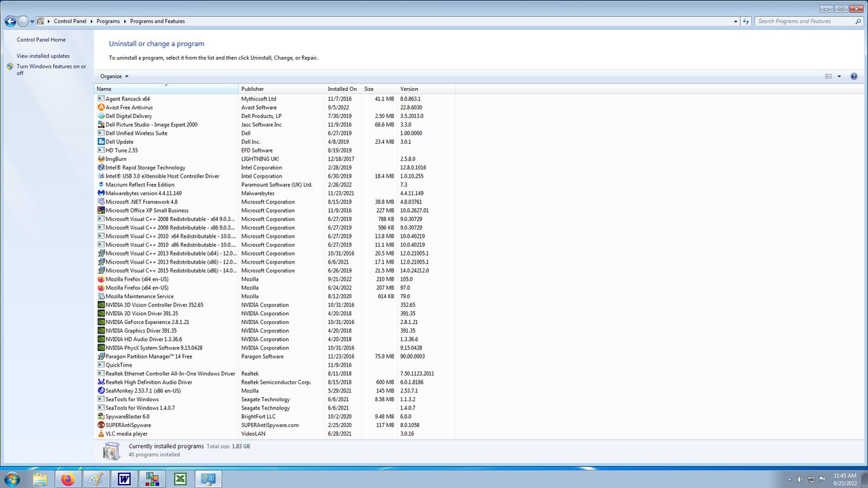
Task: Click the refresh icon beside address bar
Action: tap(746, 21)
